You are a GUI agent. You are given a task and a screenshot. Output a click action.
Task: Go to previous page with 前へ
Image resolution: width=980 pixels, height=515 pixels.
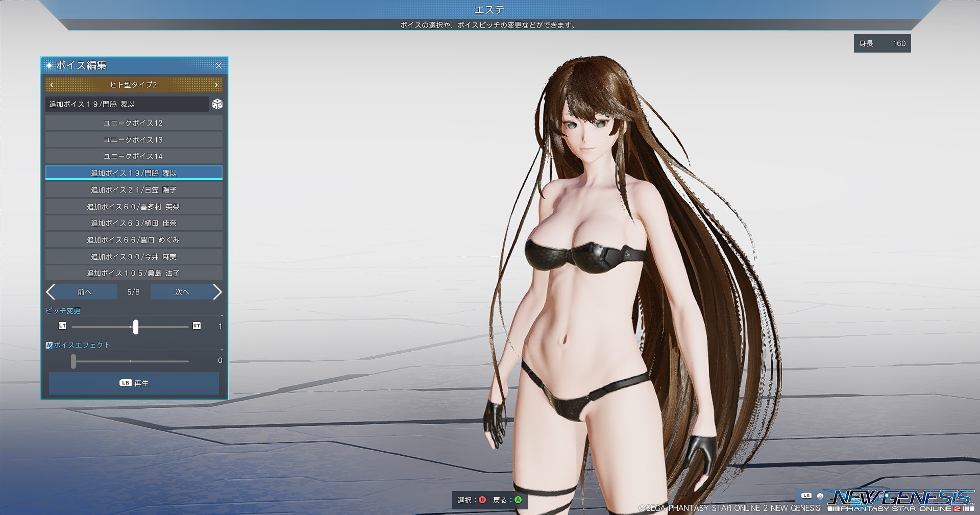pos(85,292)
